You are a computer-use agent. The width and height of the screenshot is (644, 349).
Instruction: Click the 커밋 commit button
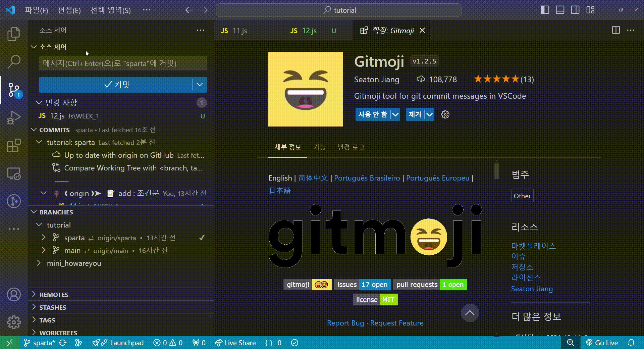click(117, 85)
